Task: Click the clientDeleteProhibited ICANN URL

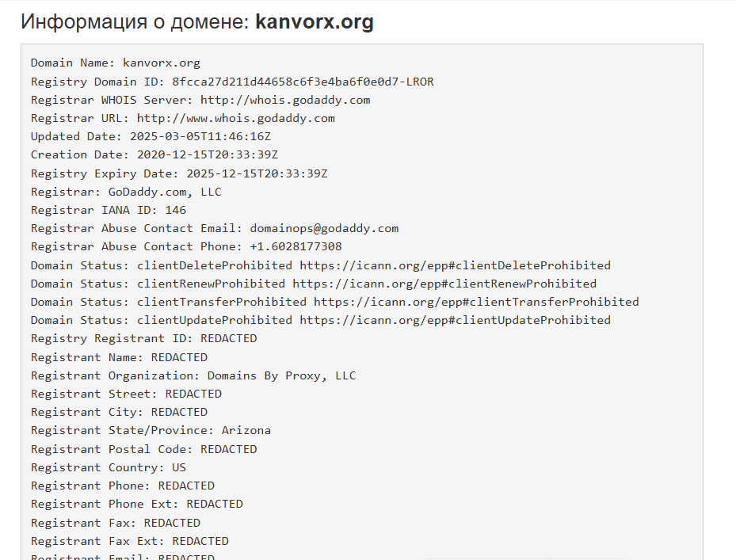Action: (x=455, y=265)
